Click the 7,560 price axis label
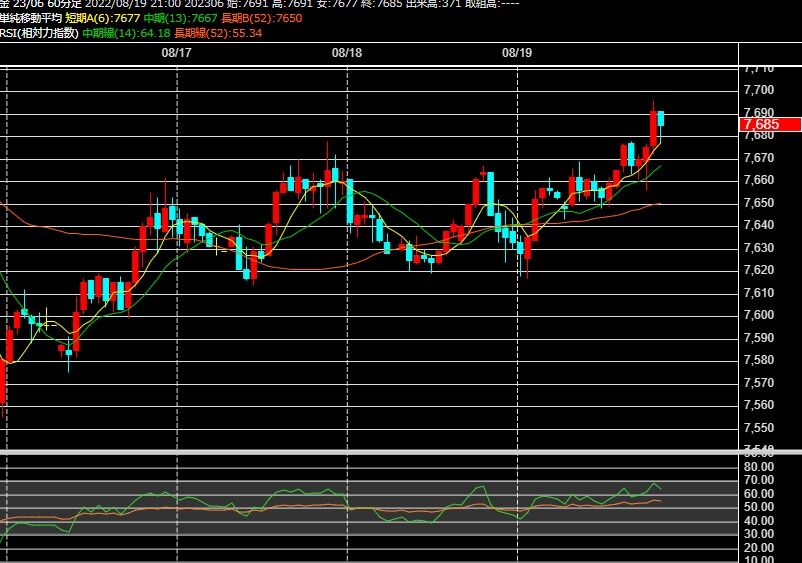 point(759,405)
